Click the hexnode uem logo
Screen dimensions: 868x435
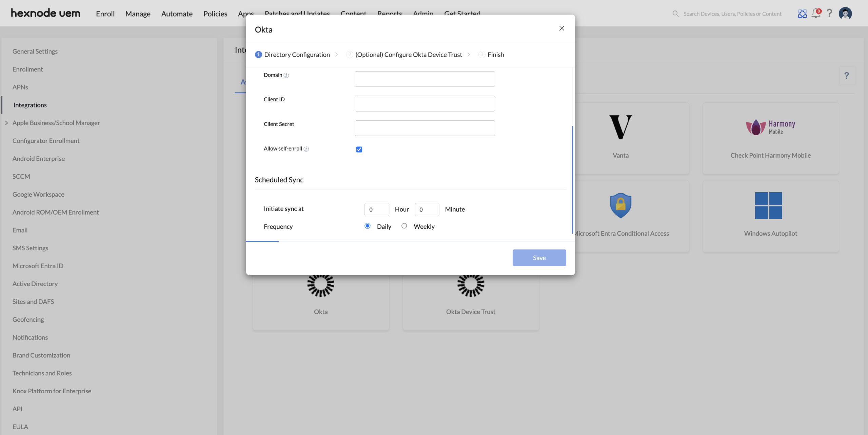pos(45,13)
